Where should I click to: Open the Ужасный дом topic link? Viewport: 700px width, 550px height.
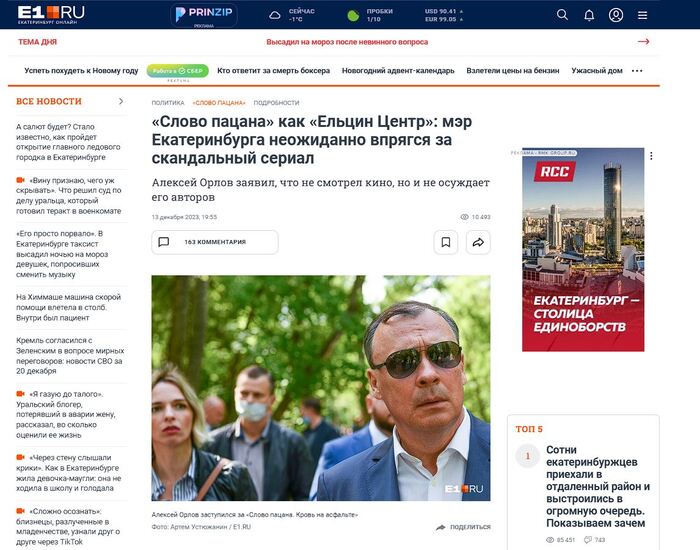click(x=597, y=71)
